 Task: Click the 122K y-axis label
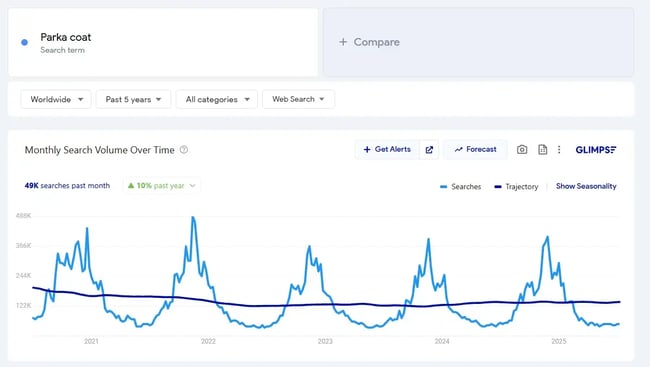coord(24,306)
